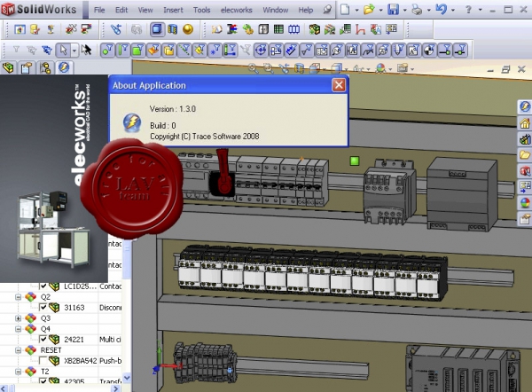Viewport: 532px width, 392px height.
Task: Toggle the Filter Faces selection filter
Action: 137,51
